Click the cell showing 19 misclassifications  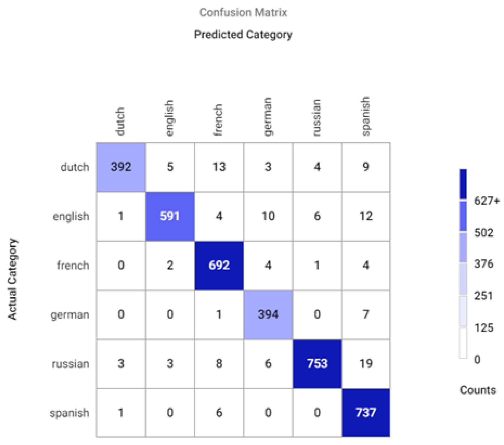(x=366, y=364)
